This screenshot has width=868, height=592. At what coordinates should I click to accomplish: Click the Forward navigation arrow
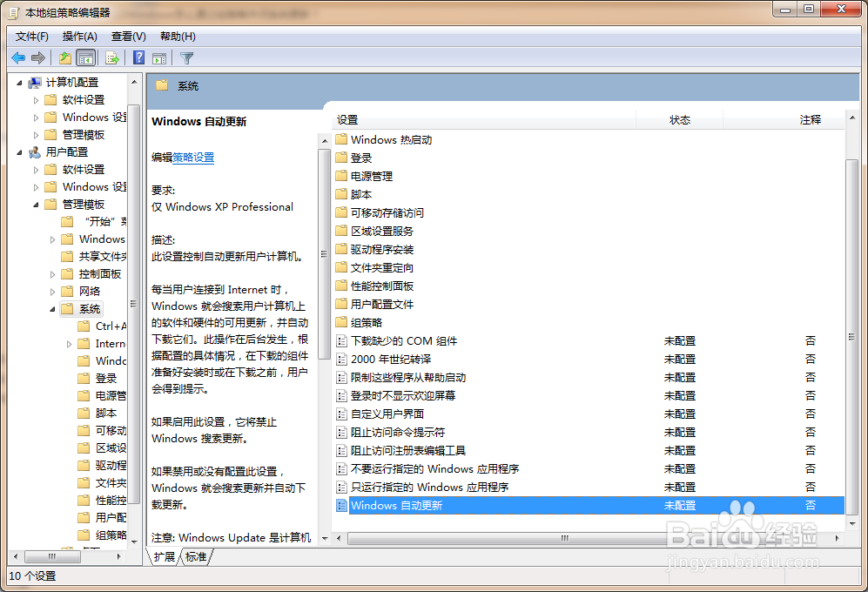point(38,57)
